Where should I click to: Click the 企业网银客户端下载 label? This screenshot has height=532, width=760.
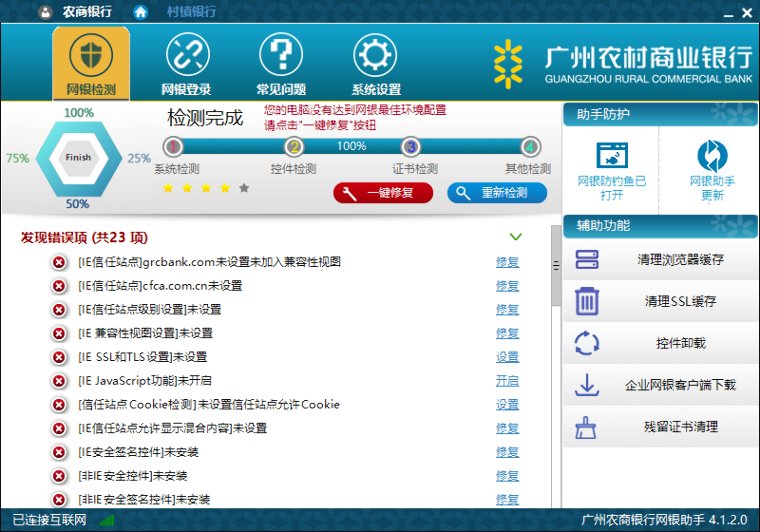pyautogui.click(x=681, y=385)
